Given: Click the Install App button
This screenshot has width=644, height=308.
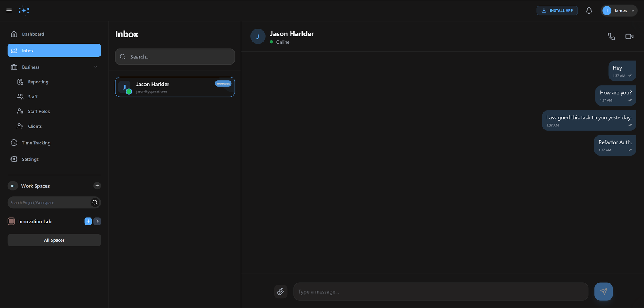Looking at the screenshot, I should click(557, 11).
